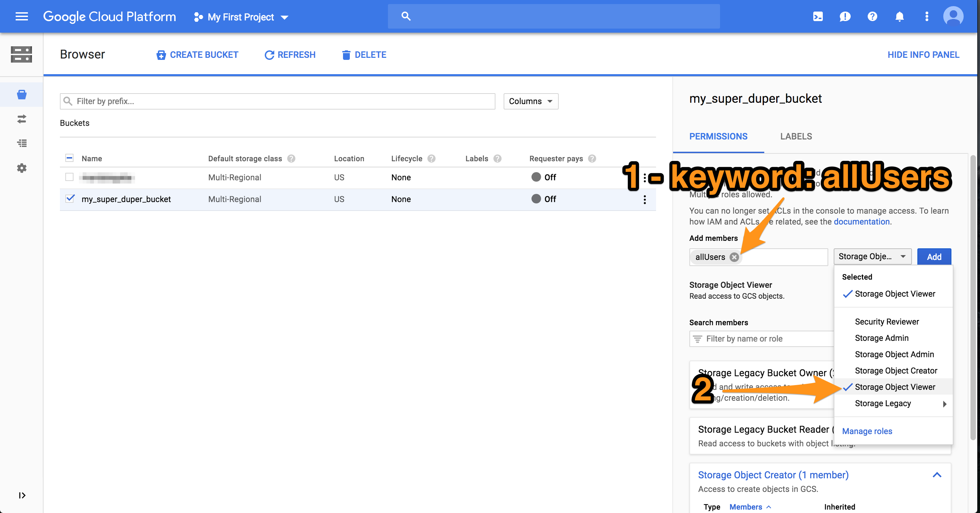Click REFRESH
Image resolution: width=980 pixels, height=513 pixels.
coord(290,55)
